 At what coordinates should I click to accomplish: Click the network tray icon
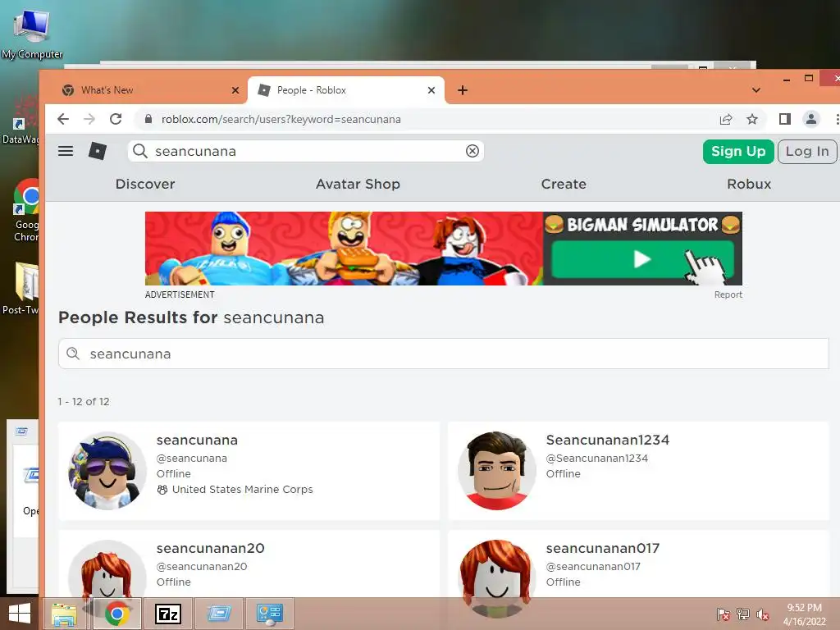click(x=742, y=614)
